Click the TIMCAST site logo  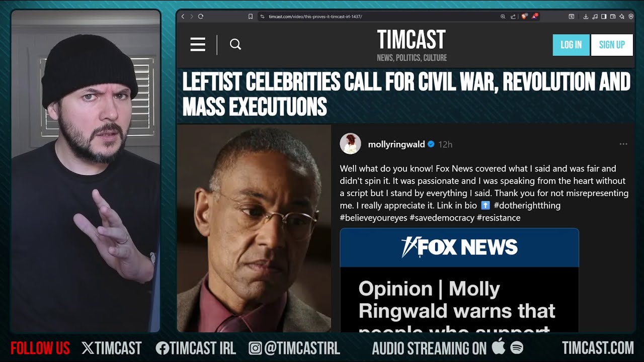click(x=412, y=40)
